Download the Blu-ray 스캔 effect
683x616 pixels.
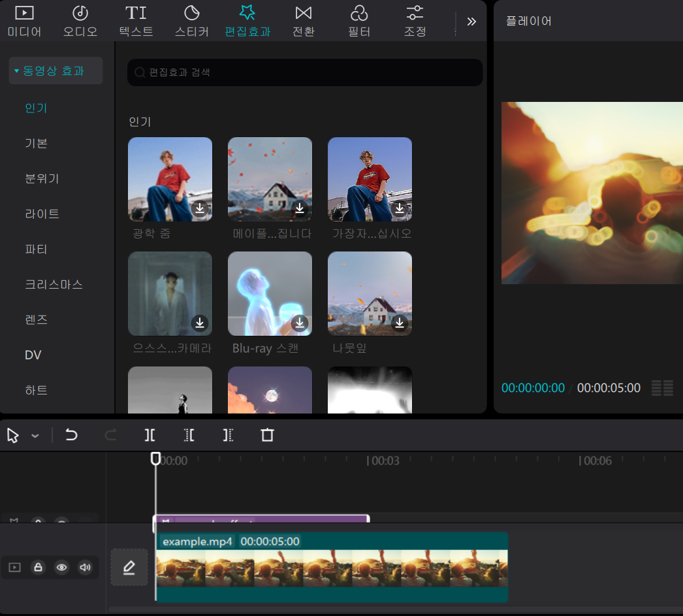click(300, 323)
